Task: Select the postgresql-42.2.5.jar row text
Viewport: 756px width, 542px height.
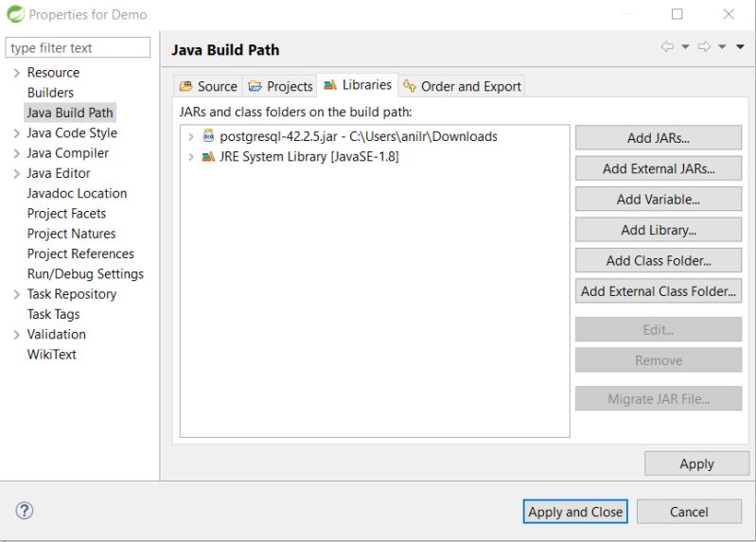Action: pyautogui.click(x=359, y=136)
